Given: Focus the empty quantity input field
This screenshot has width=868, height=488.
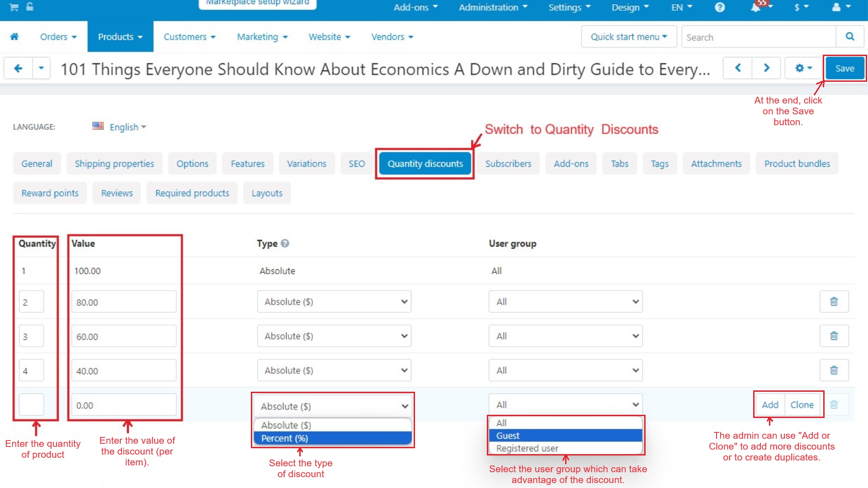Looking at the screenshot, I should pos(31,405).
